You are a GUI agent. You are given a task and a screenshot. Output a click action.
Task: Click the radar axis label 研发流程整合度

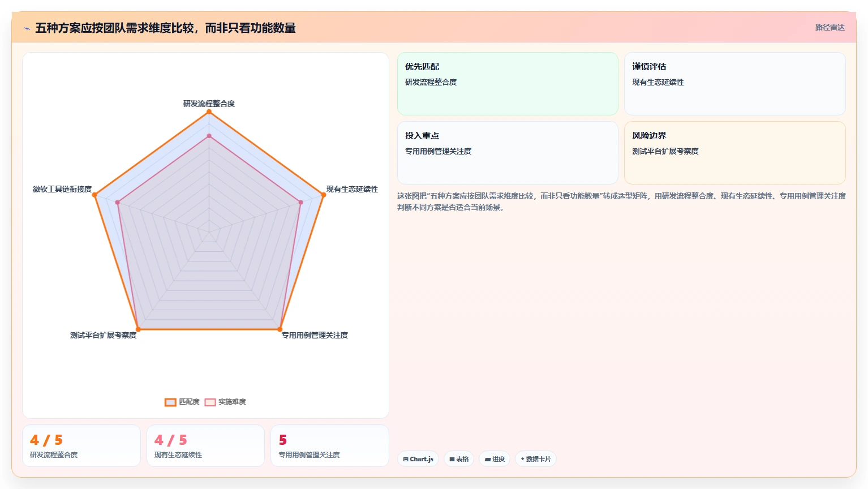click(x=209, y=104)
